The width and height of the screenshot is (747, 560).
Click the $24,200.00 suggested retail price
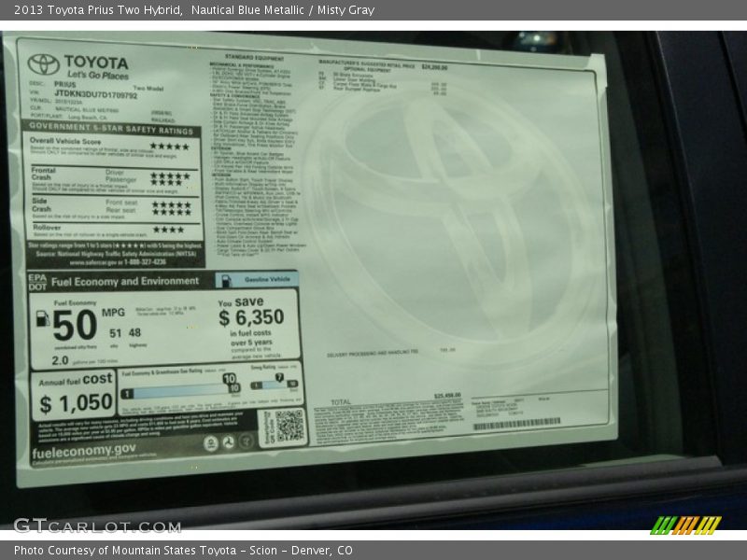tap(434, 67)
